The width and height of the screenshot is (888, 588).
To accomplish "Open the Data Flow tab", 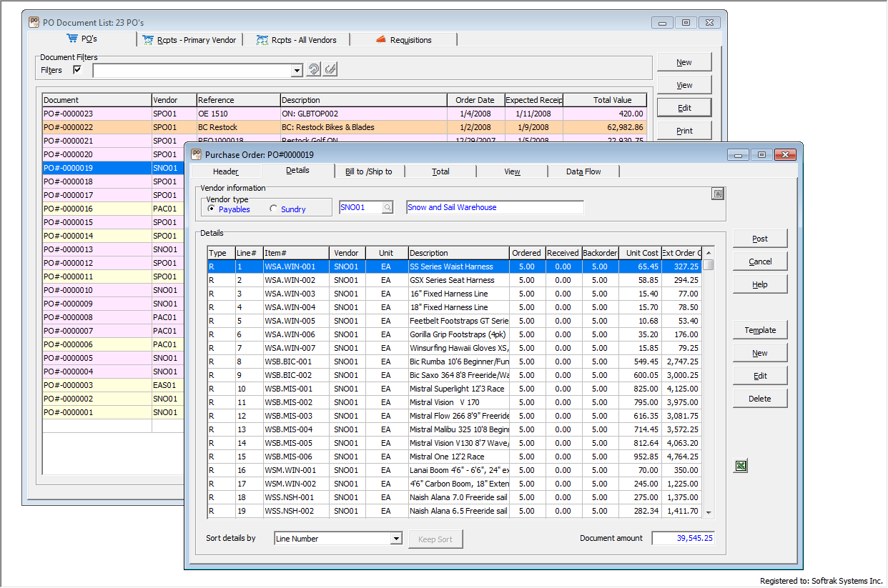I will (583, 171).
